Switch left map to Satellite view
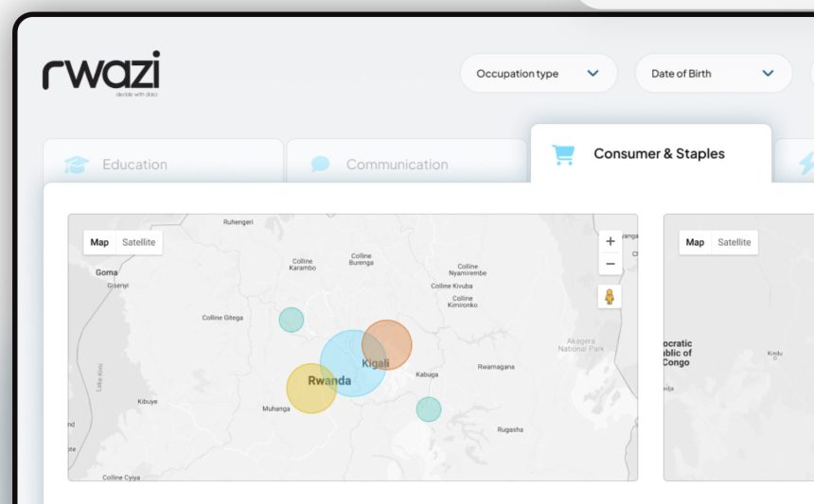The height and width of the screenshot is (504, 814). click(x=138, y=242)
